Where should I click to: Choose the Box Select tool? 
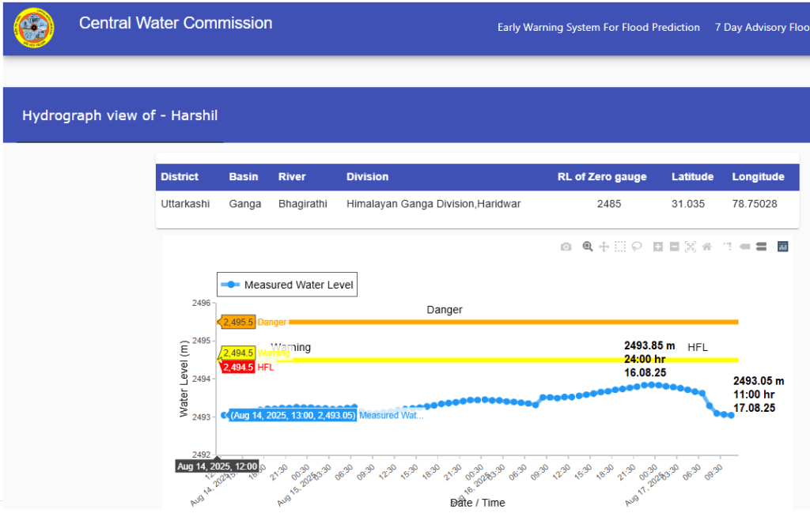[x=620, y=247]
